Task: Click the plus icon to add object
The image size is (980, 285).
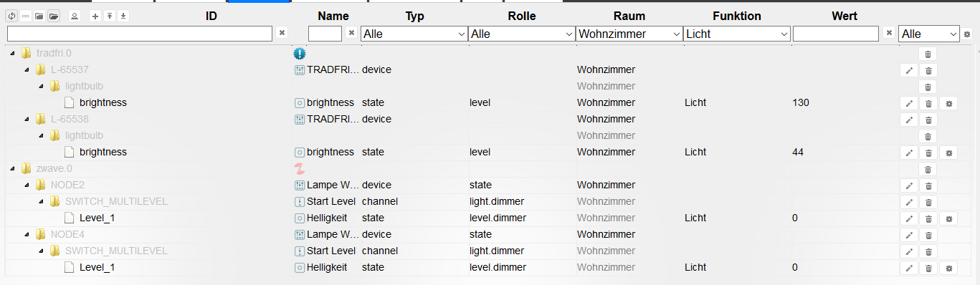Action: pyautogui.click(x=95, y=16)
